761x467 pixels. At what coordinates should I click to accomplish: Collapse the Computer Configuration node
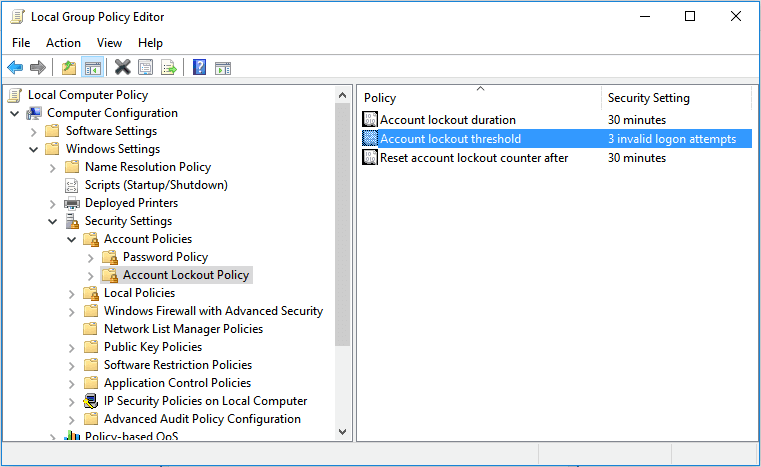tap(15, 114)
